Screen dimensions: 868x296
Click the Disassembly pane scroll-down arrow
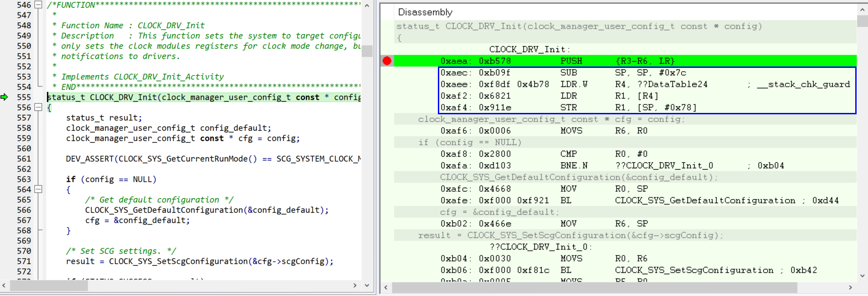point(862,276)
